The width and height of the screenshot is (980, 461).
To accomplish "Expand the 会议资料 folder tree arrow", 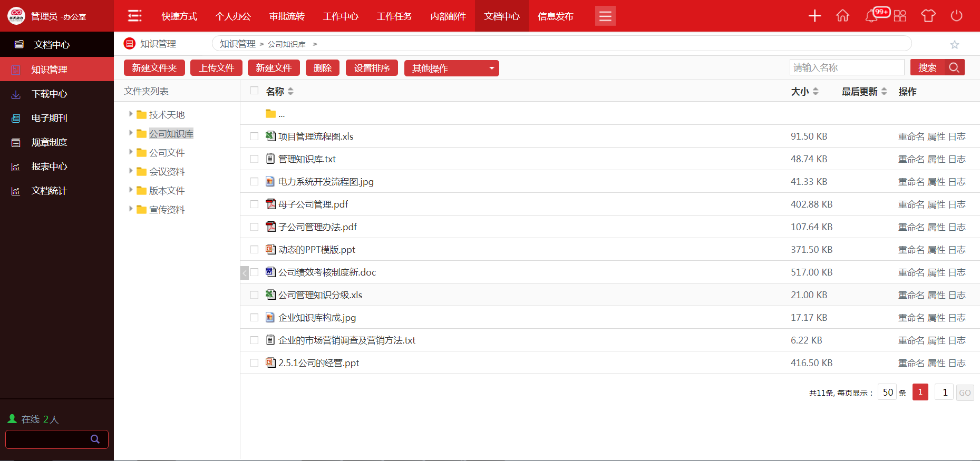I will [131, 171].
